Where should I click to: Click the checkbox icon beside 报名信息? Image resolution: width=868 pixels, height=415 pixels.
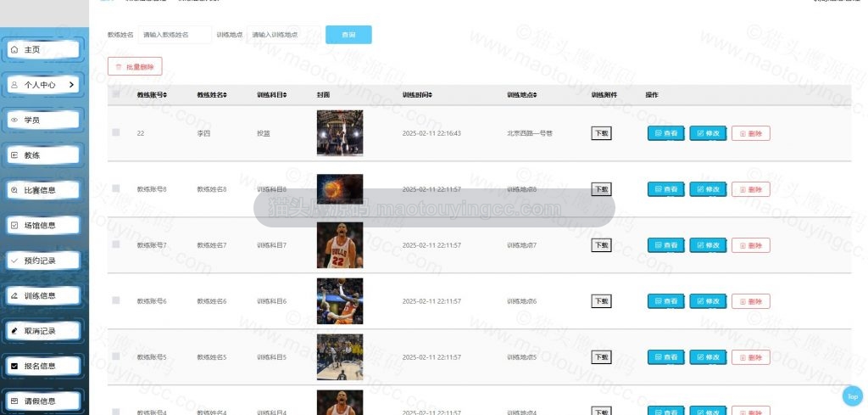click(x=14, y=366)
